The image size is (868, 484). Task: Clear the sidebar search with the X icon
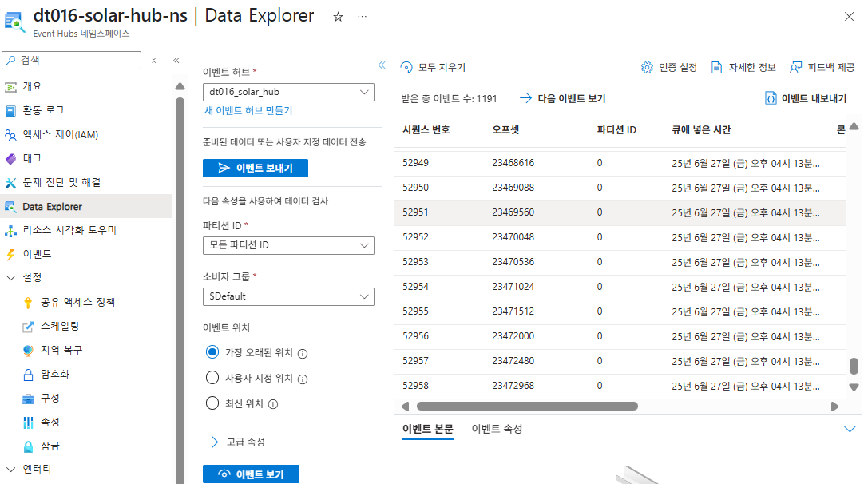coord(154,61)
